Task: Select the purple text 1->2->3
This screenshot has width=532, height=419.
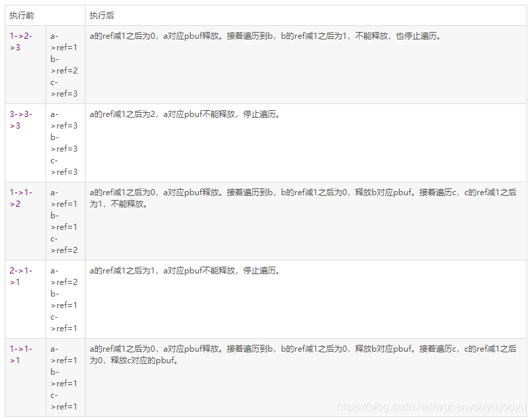Action: click(20, 41)
